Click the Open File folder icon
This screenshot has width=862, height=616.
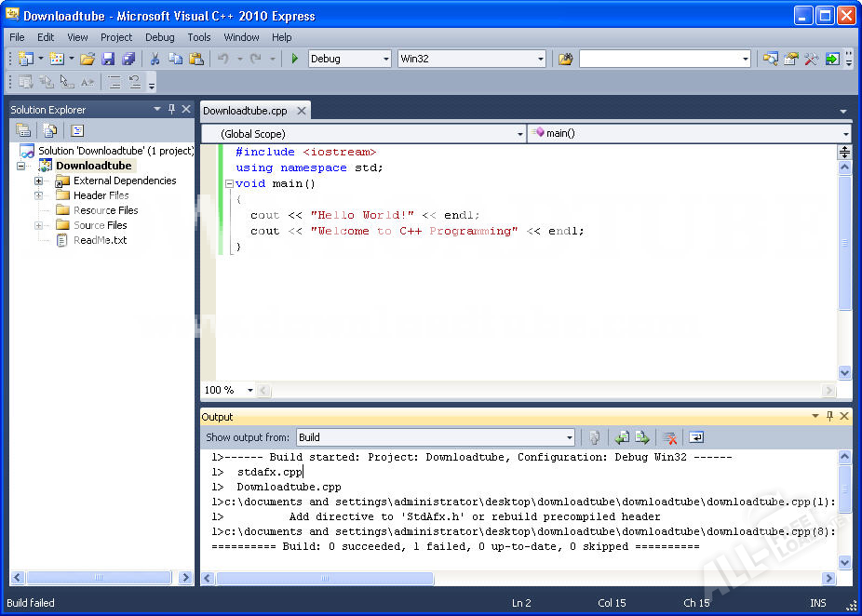coord(88,59)
